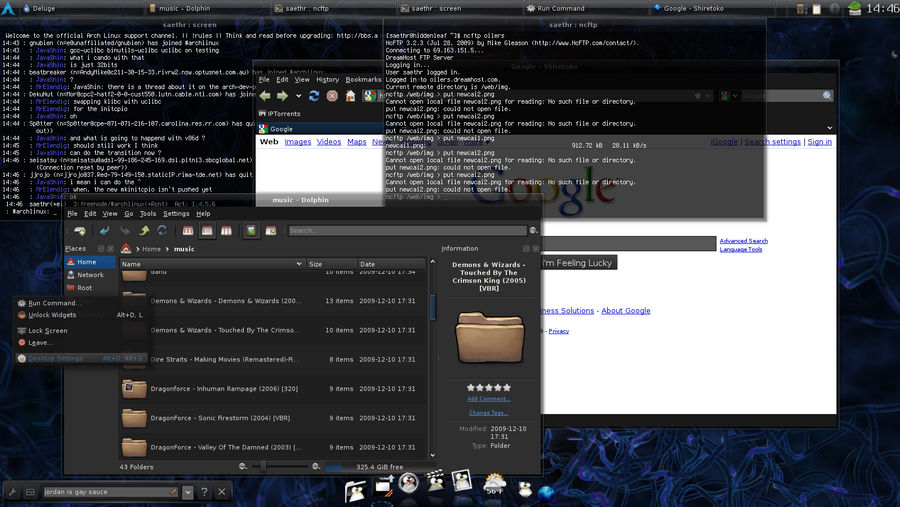Click the KRunner help question mark
Viewport: 900px width, 507px height.
coord(204,492)
